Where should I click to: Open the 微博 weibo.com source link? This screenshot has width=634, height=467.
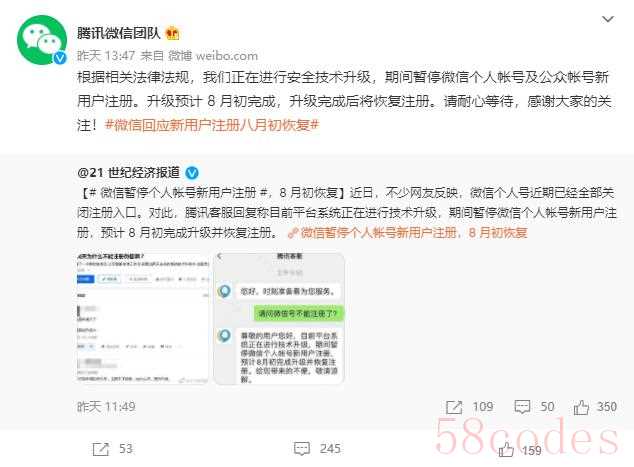(x=213, y=55)
